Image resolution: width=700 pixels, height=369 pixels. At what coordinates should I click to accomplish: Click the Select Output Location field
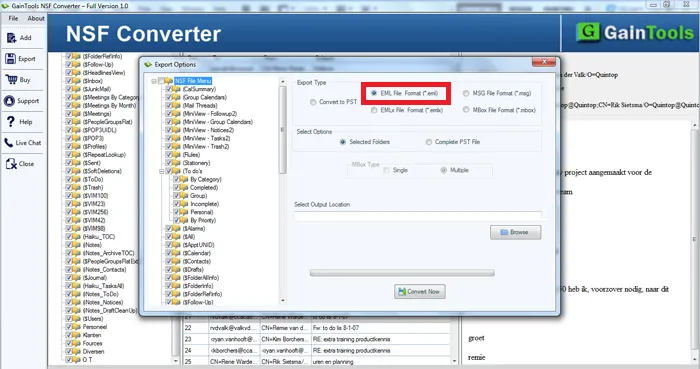pyautogui.click(x=417, y=216)
